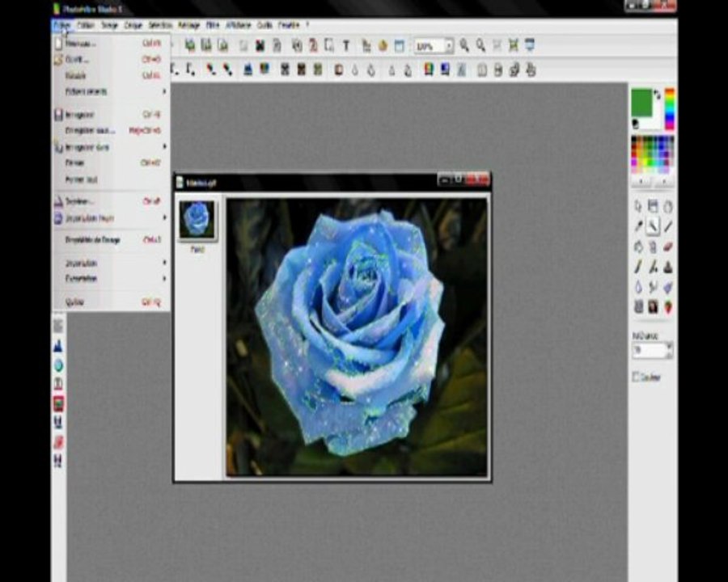The width and height of the screenshot is (728, 582).
Task: Open the zoom percentage dropdown arrow
Action: pos(449,46)
